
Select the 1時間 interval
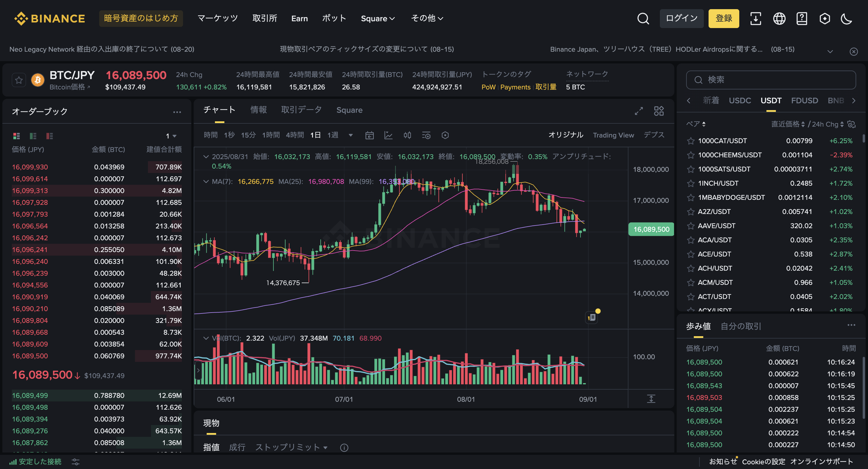point(271,135)
